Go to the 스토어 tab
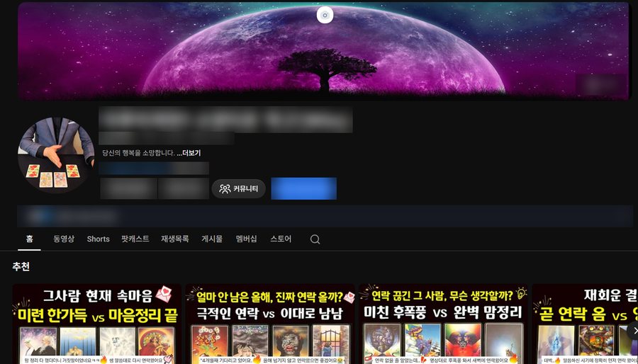This screenshot has height=364, width=638. 281,239
